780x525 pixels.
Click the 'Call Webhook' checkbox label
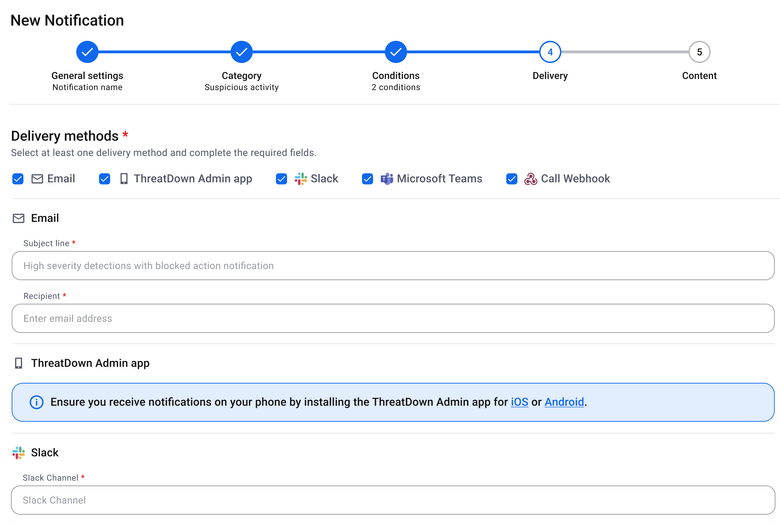(576, 179)
